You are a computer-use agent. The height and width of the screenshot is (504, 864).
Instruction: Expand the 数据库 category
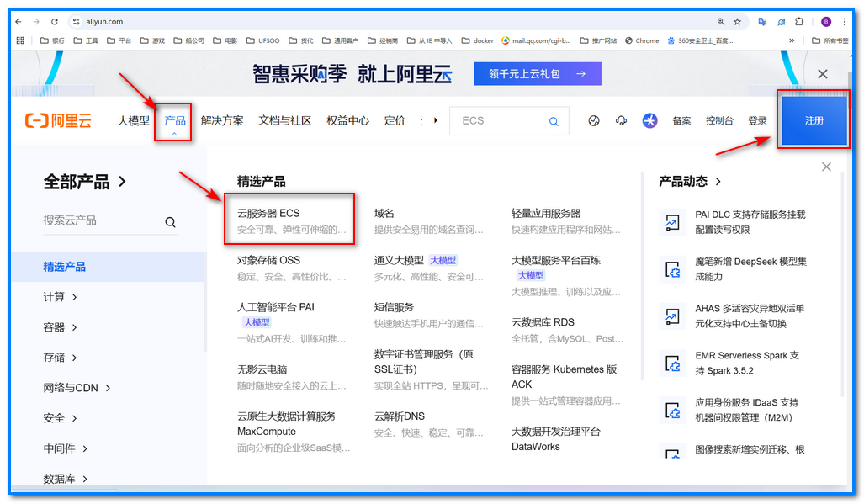[x=66, y=479]
